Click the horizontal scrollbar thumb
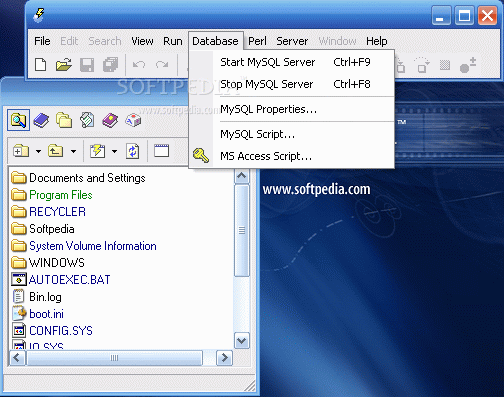504x397 pixels. point(114,358)
